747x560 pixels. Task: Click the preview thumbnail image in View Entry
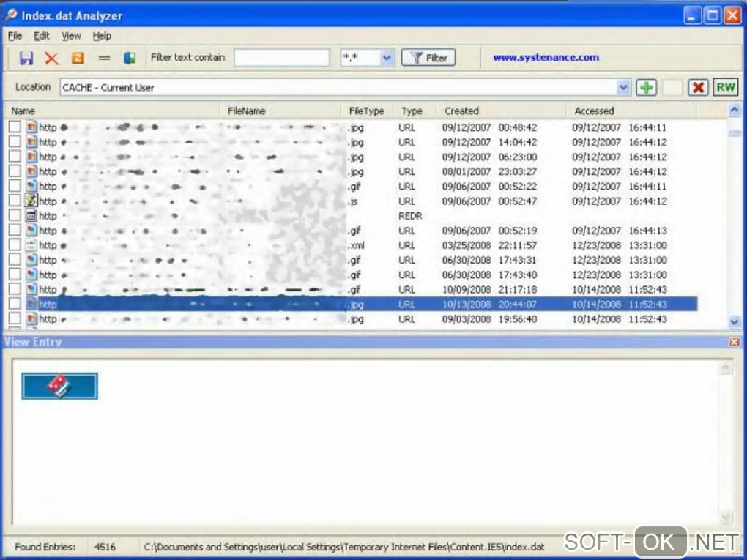[x=59, y=387]
